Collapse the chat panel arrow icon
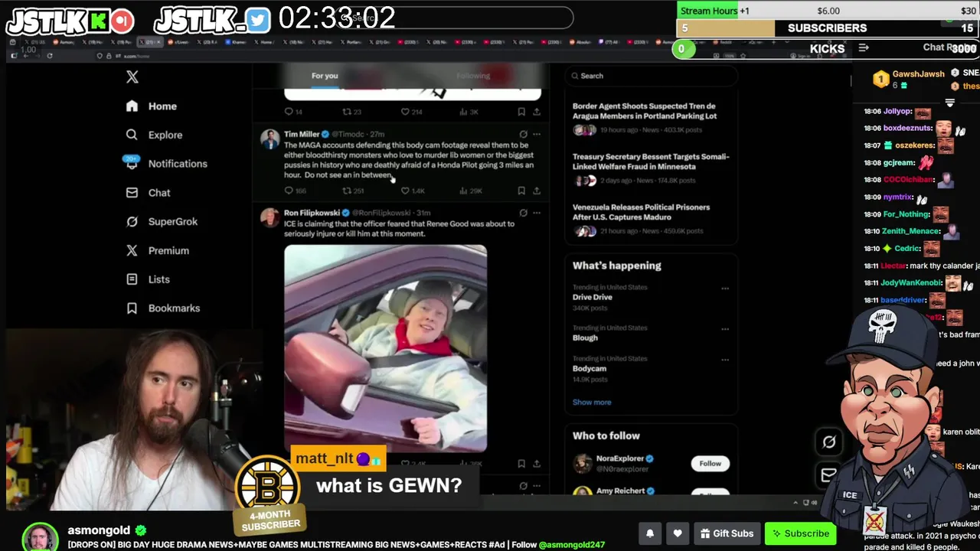Image resolution: width=980 pixels, height=551 pixels. point(864,47)
